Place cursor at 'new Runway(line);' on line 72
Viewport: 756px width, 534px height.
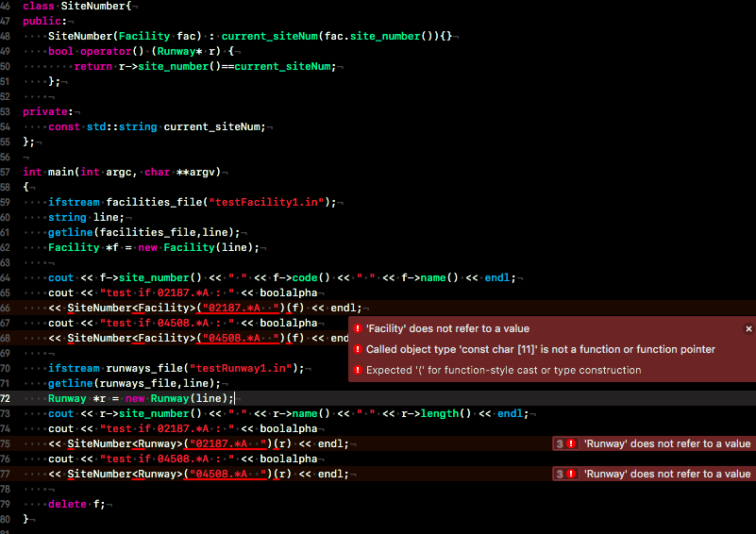pos(179,398)
